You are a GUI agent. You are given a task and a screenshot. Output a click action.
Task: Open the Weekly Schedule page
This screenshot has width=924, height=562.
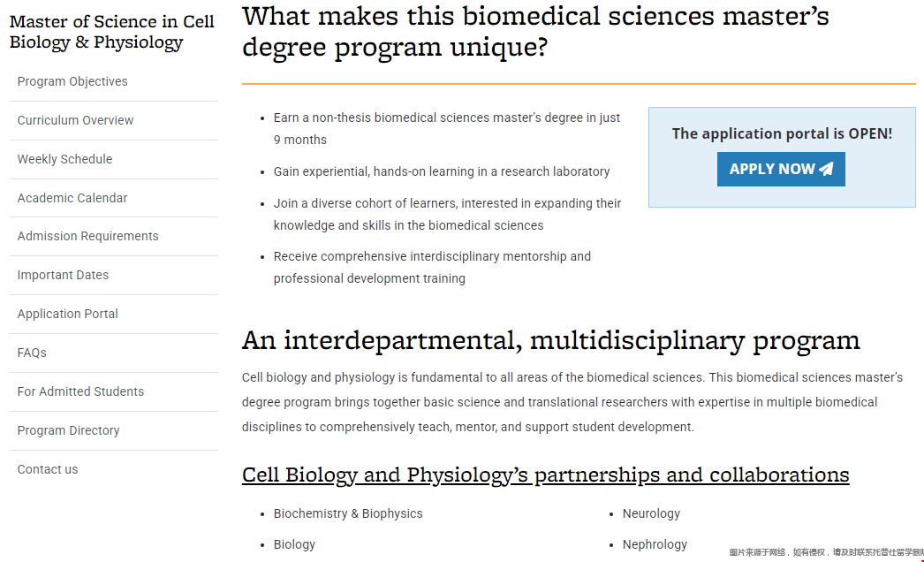pyautogui.click(x=64, y=159)
